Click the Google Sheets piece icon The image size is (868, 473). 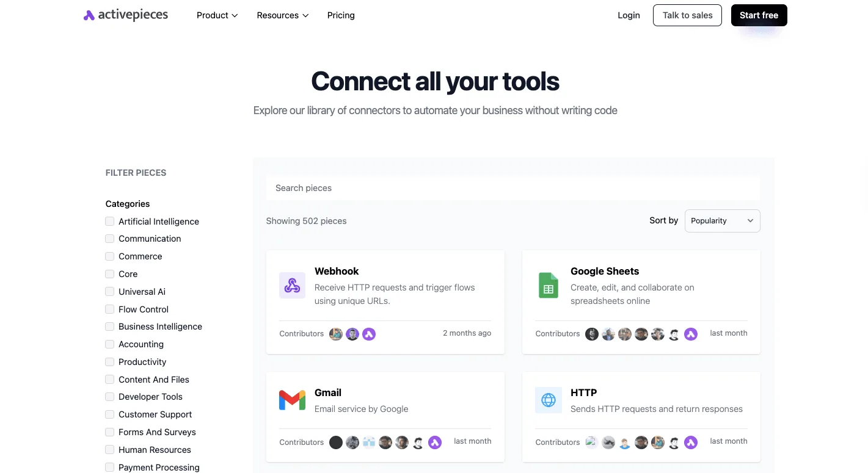click(548, 285)
